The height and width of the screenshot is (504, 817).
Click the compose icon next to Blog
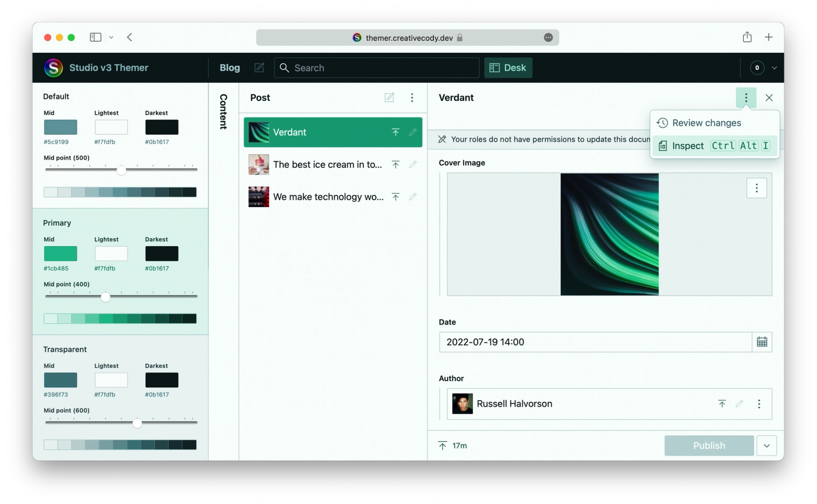point(259,68)
